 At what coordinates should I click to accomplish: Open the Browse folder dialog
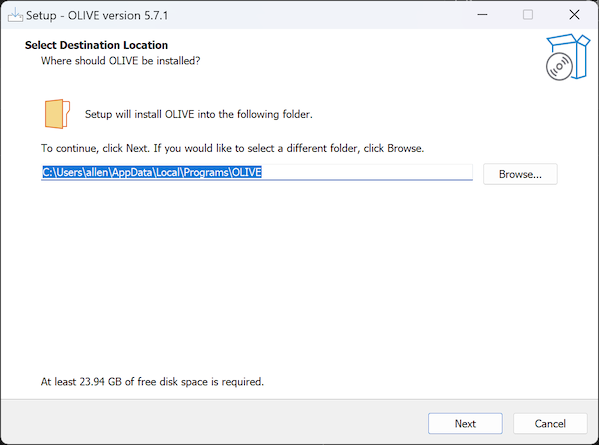point(520,174)
